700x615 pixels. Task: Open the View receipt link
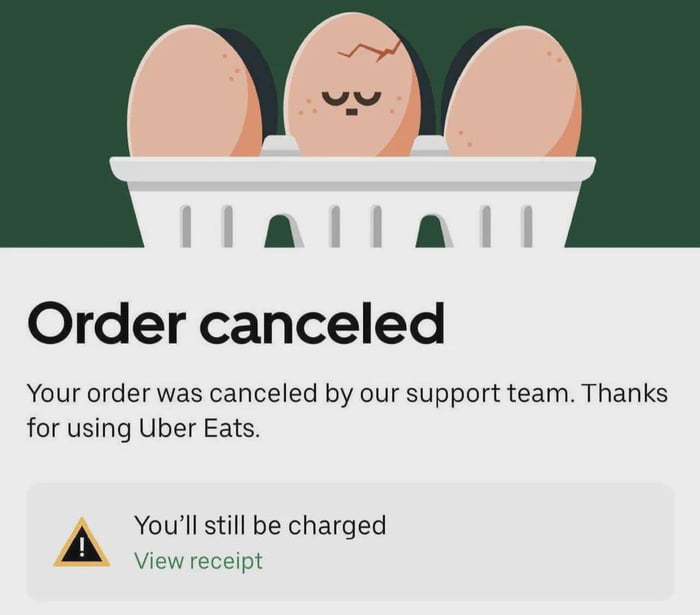click(198, 561)
